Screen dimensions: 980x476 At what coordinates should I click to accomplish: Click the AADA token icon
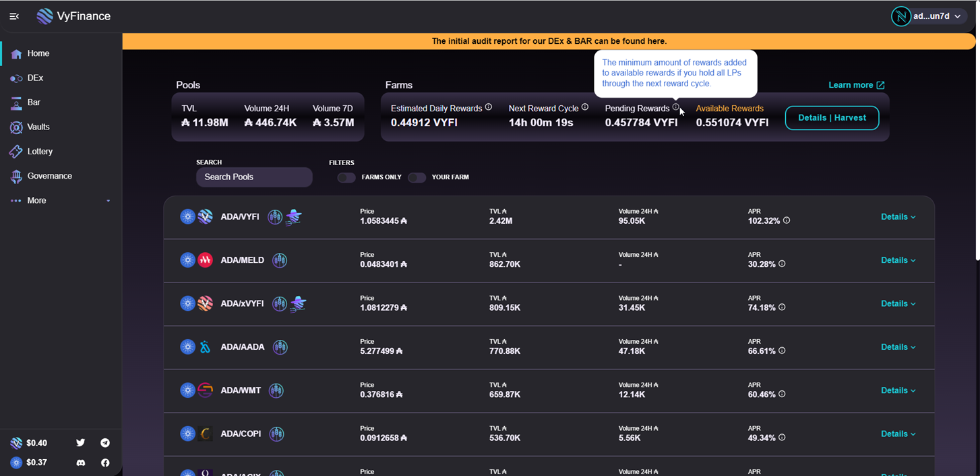205,347
